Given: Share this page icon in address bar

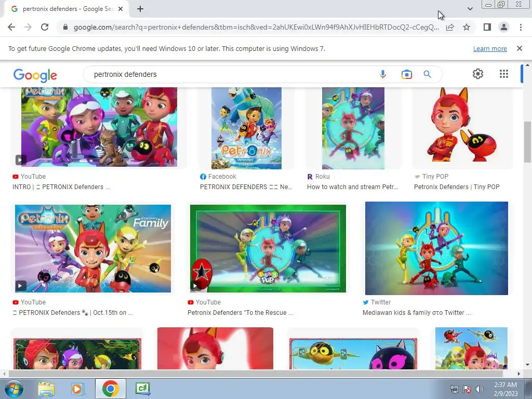Looking at the screenshot, I should tap(450, 27).
